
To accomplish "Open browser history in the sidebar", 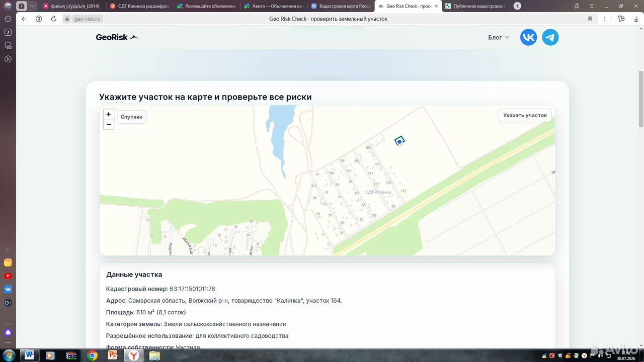I will click(8, 19).
